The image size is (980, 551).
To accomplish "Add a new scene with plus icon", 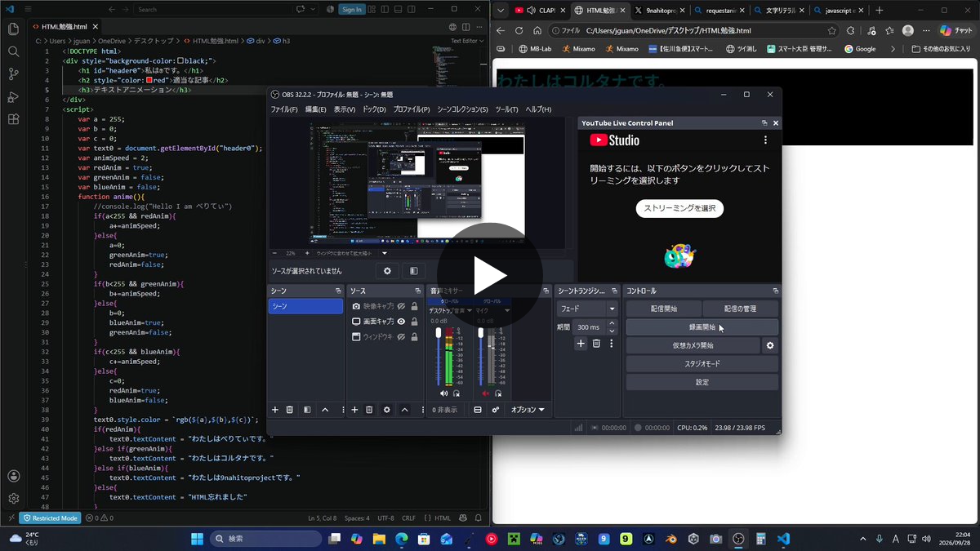I will coord(275,410).
